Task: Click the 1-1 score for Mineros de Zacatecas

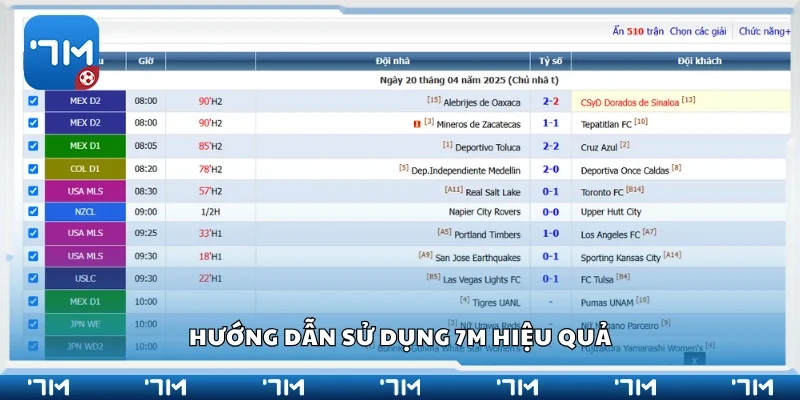Action: [x=551, y=123]
